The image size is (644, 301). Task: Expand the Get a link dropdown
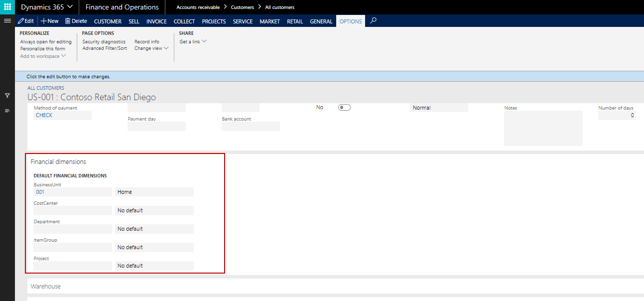193,42
